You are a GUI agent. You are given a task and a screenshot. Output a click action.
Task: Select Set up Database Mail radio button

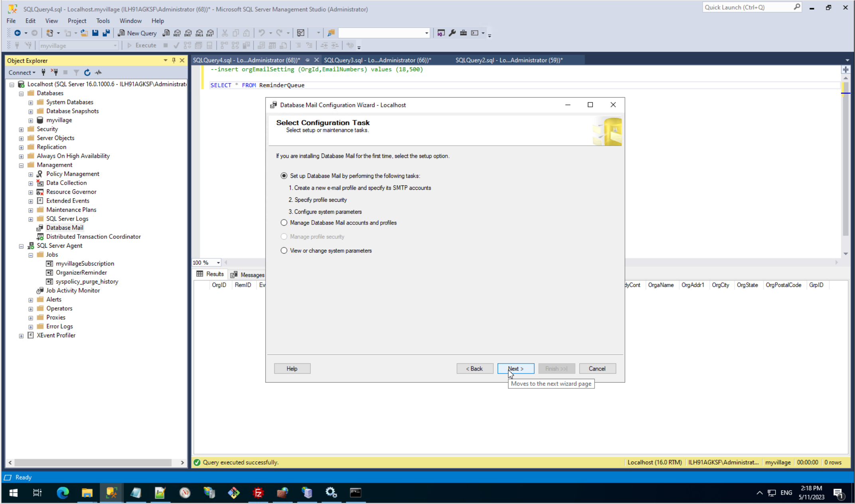click(x=284, y=176)
